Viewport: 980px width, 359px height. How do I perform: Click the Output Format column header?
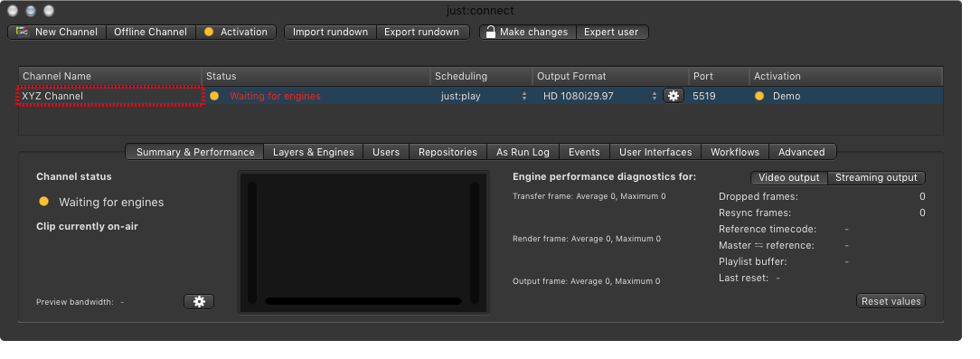coord(610,76)
